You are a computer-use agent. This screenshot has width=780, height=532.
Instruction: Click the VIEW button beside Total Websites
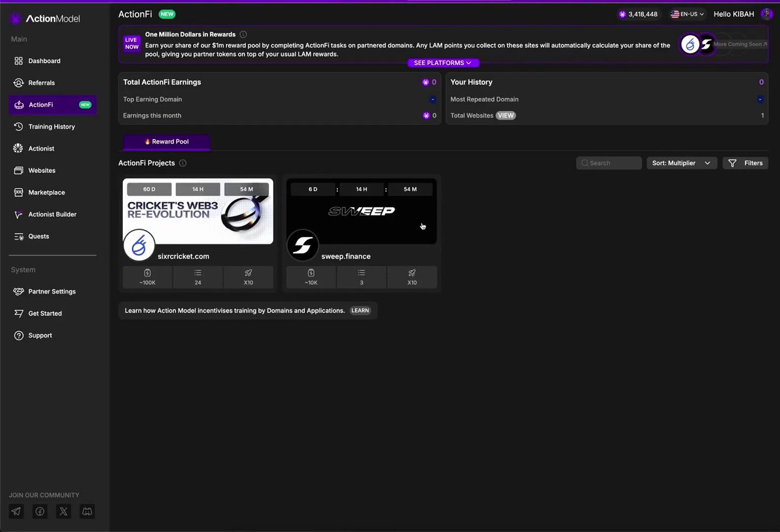coord(506,116)
